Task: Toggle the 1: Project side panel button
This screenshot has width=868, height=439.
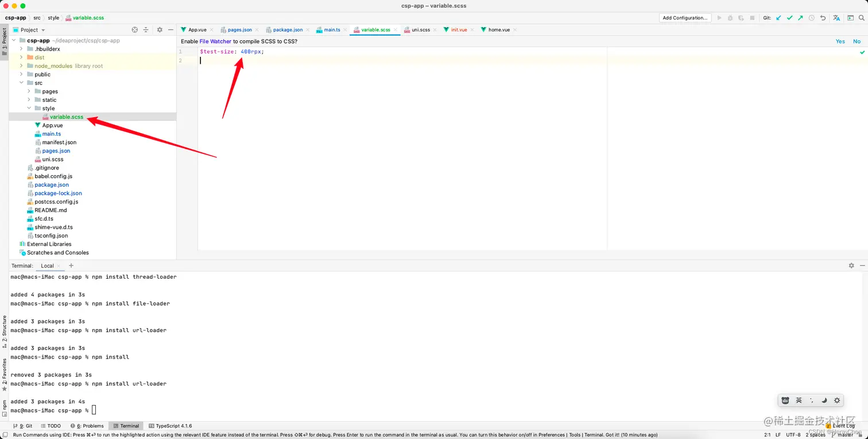Action: click(x=5, y=42)
